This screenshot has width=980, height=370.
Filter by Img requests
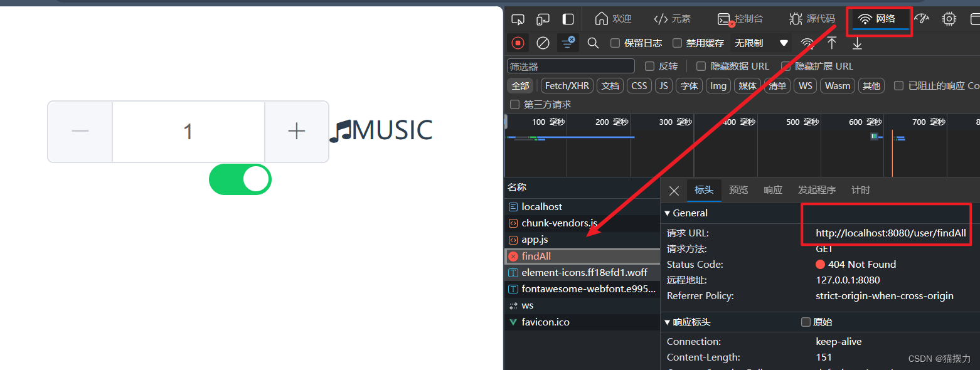718,86
